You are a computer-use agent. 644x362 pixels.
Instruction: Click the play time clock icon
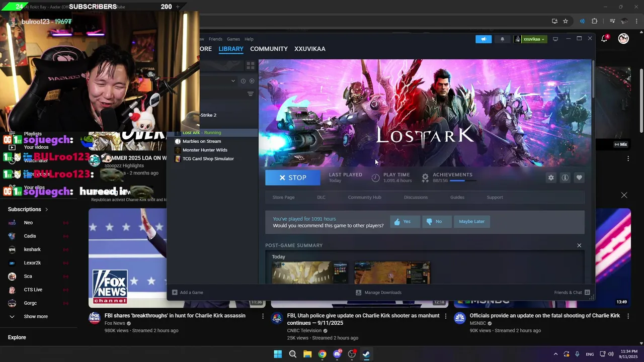point(375,177)
